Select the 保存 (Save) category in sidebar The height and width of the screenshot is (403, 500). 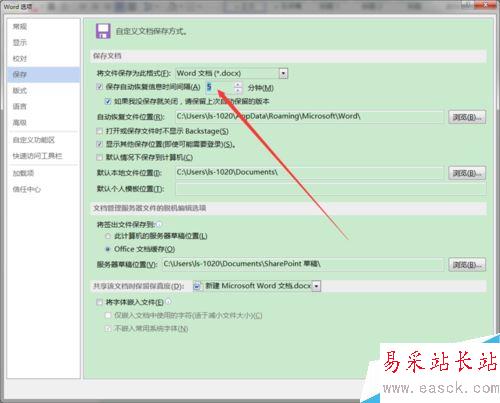pos(43,74)
